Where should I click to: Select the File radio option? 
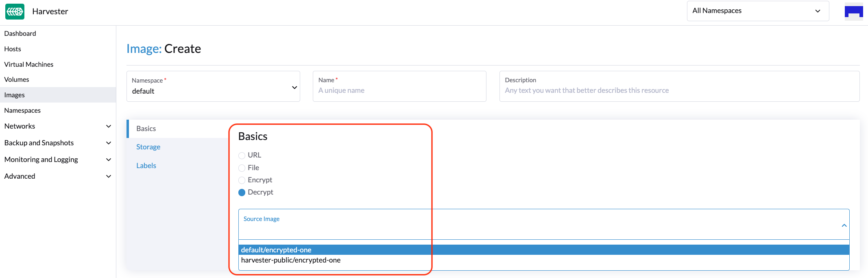(242, 168)
